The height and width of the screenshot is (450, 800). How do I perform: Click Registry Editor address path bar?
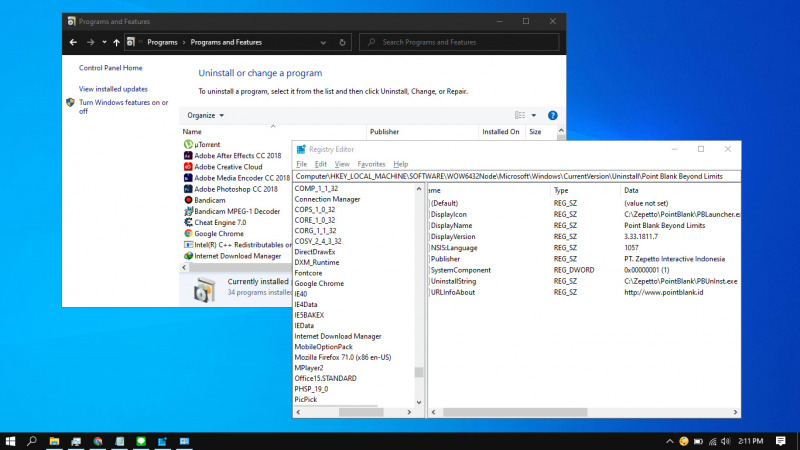[516, 176]
